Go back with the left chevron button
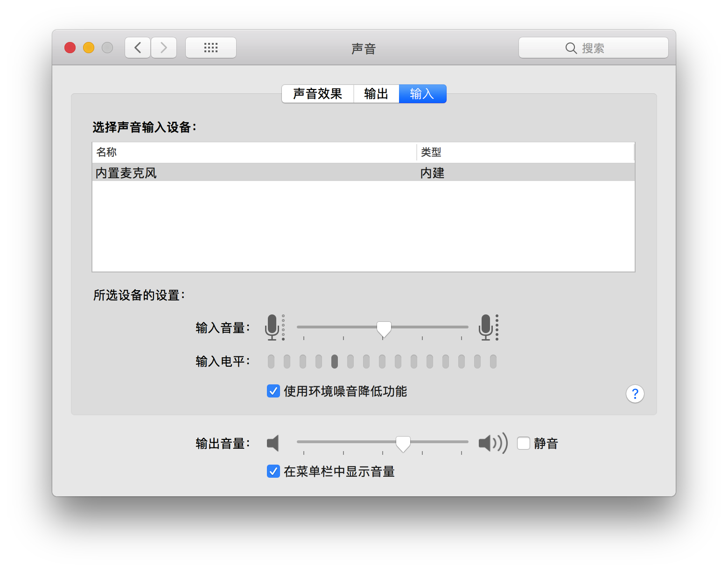The width and height of the screenshot is (728, 571). click(x=138, y=48)
